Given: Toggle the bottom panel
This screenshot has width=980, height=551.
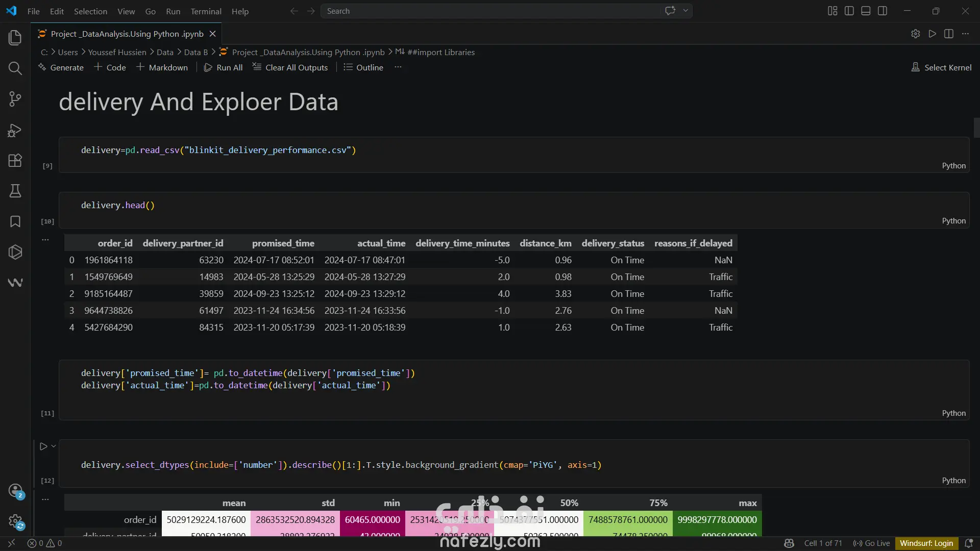Looking at the screenshot, I should point(866,11).
